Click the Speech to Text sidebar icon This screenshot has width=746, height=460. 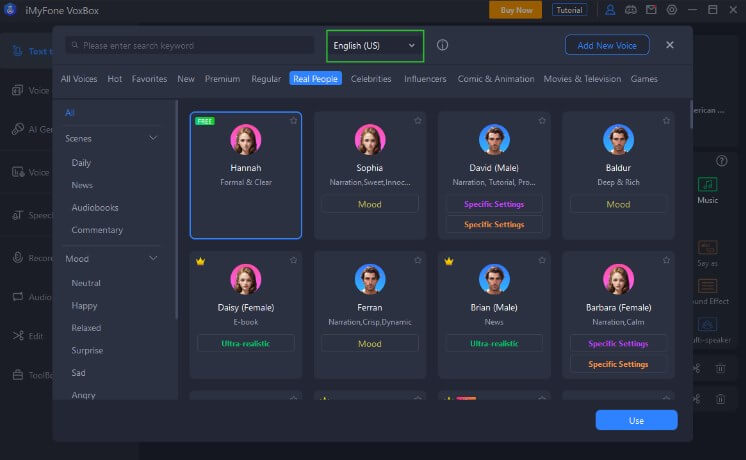tap(18, 215)
